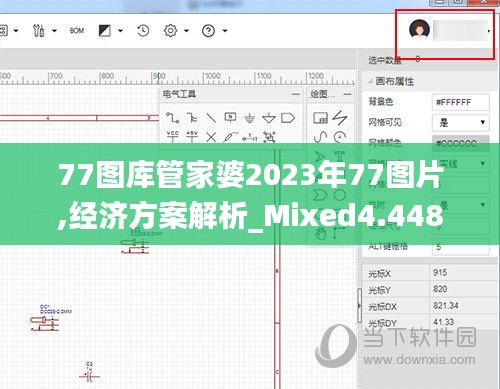Minimize the 绘图 tools panel
Screen dimensions: 500x389
tap(347, 94)
